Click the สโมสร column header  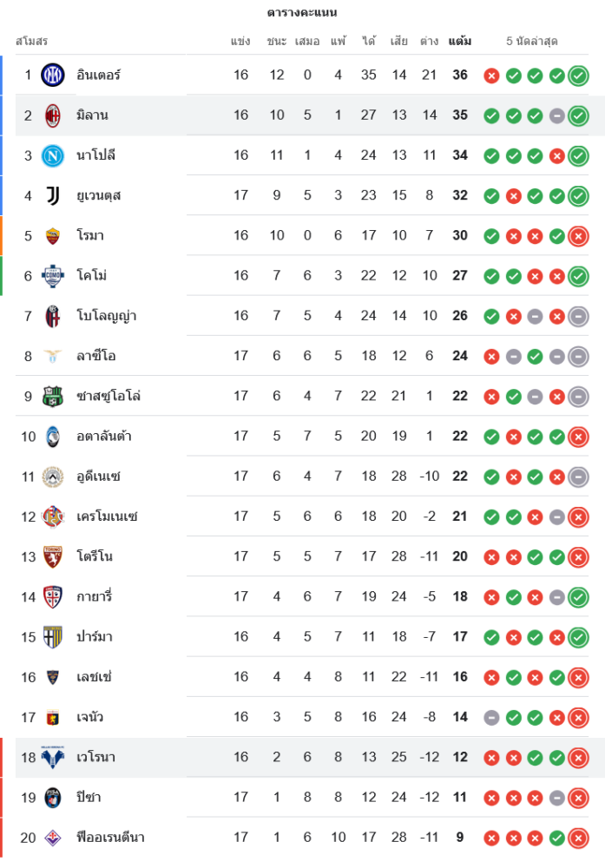tap(31, 41)
